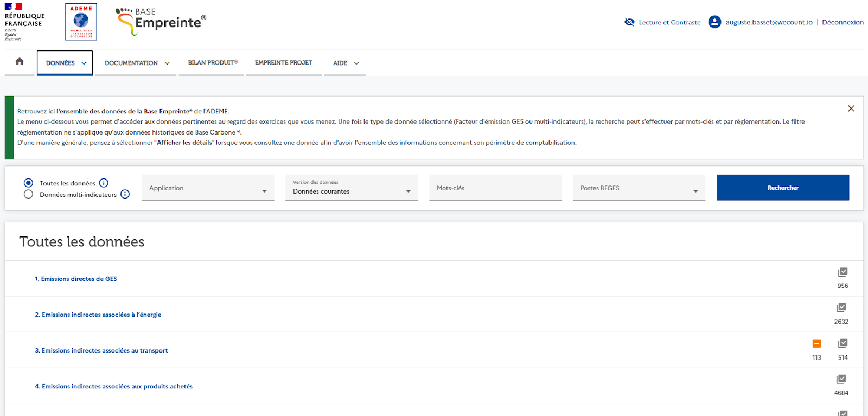This screenshot has width=868, height=416.
Task: Open the Postes BEGES dropdown
Action: pos(639,188)
